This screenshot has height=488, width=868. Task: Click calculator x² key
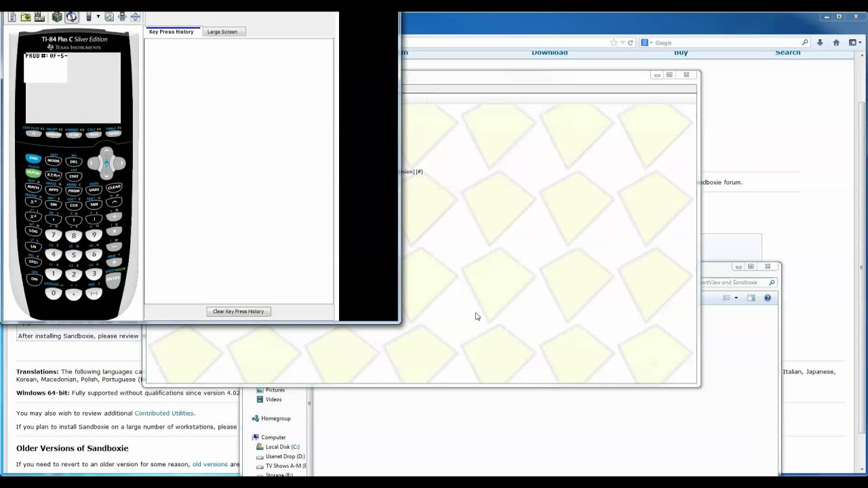(33, 217)
